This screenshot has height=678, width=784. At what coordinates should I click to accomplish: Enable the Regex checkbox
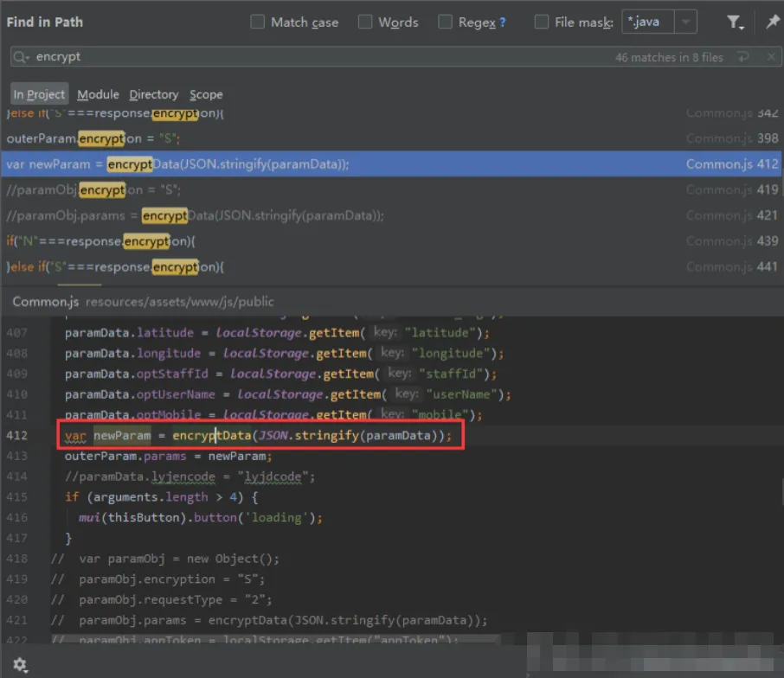[x=445, y=22]
